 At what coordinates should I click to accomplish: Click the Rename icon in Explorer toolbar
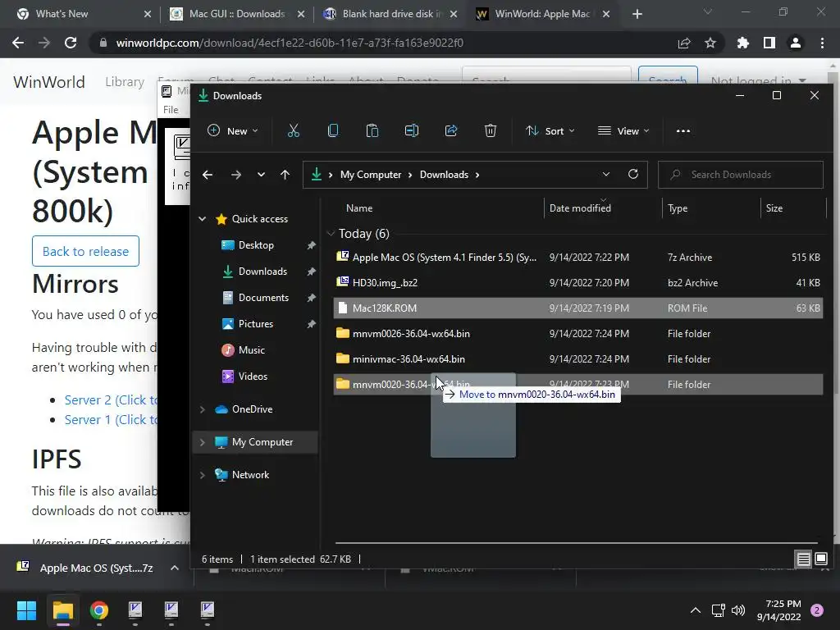point(412,130)
